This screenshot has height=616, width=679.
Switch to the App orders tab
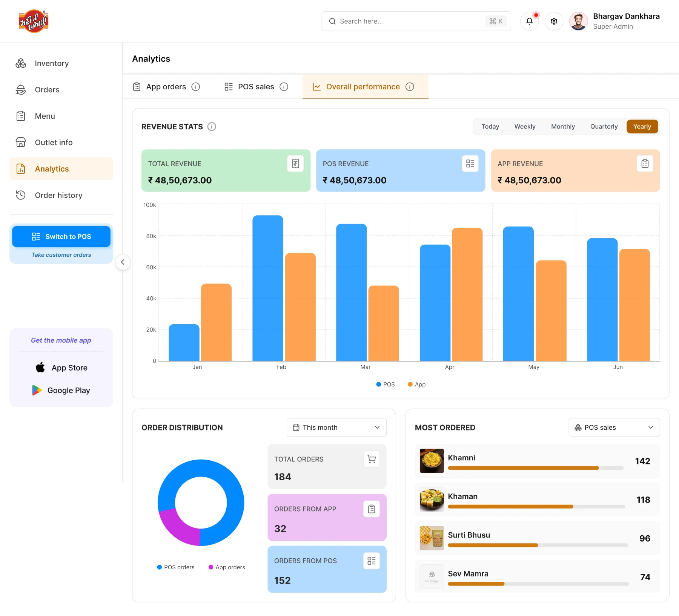click(x=166, y=87)
